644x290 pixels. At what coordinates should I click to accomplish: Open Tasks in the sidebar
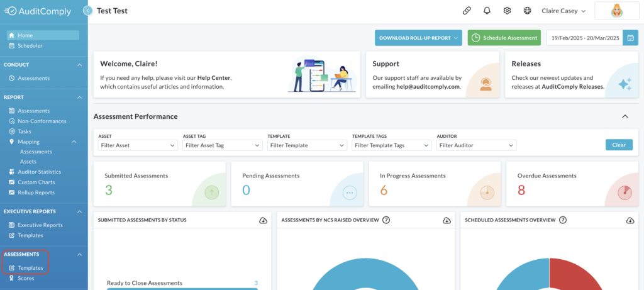[19, 131]
